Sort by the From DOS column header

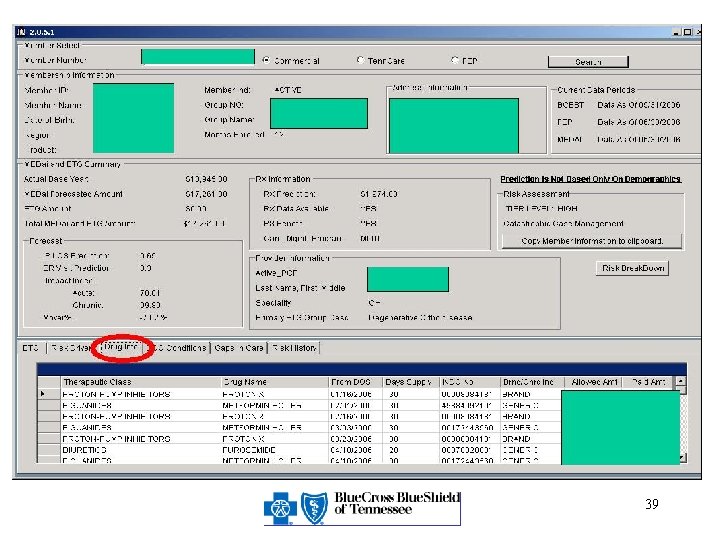tap(355, 382)
